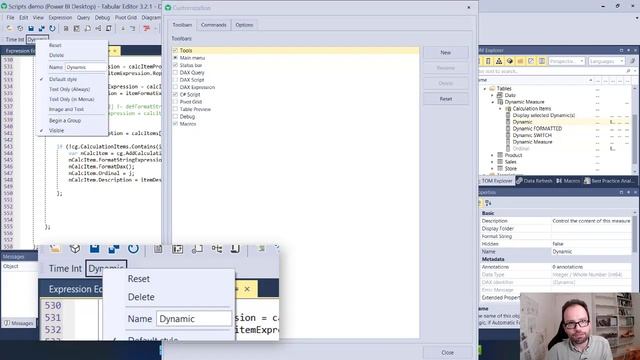Click the calculation group icon beside Dynamic Measure table
Screen dimensions: 640x360
500,102
